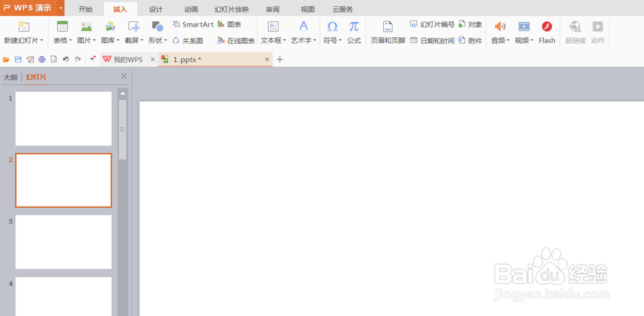Viewport: 644px width, 316px height.
Task: Open the WPS 演示 application menu arrow
Action: [61, 8]
